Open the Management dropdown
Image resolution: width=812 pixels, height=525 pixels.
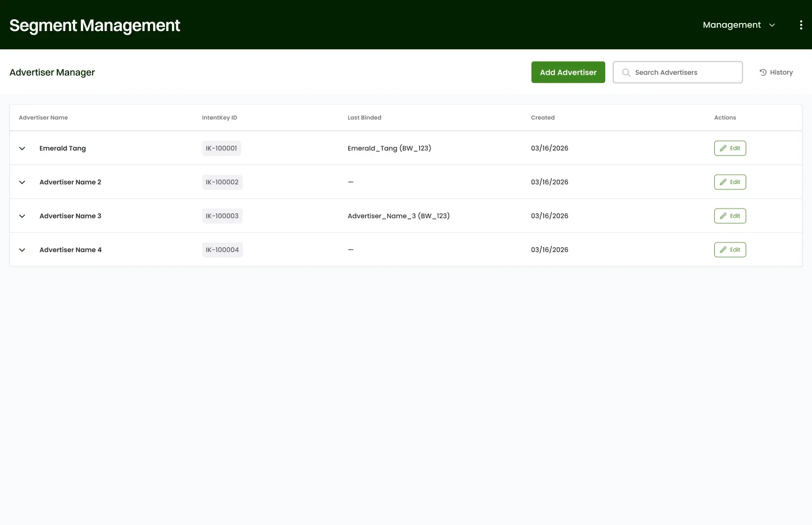point(739,25)
